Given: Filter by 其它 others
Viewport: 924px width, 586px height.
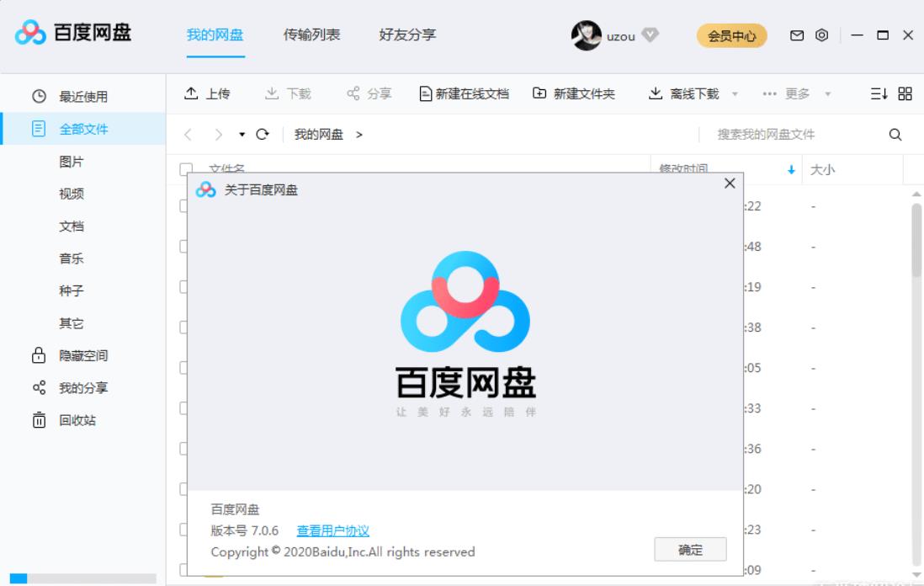Looking at the screenshot, I should pos(72,323).
